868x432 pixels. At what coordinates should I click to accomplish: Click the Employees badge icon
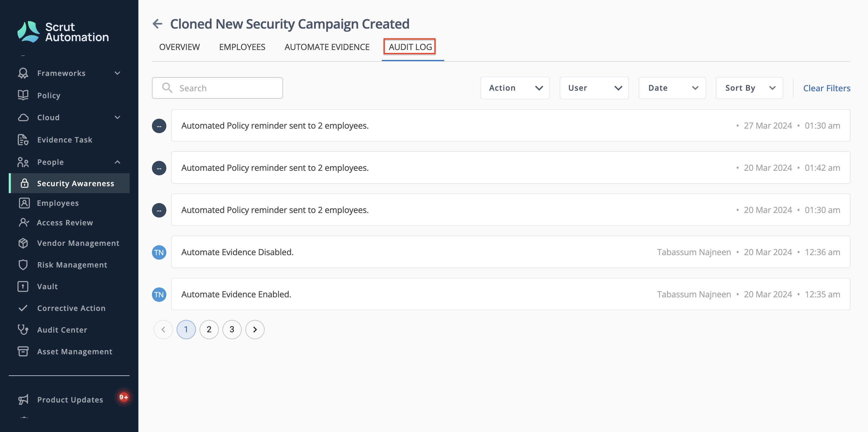point(24,203)
